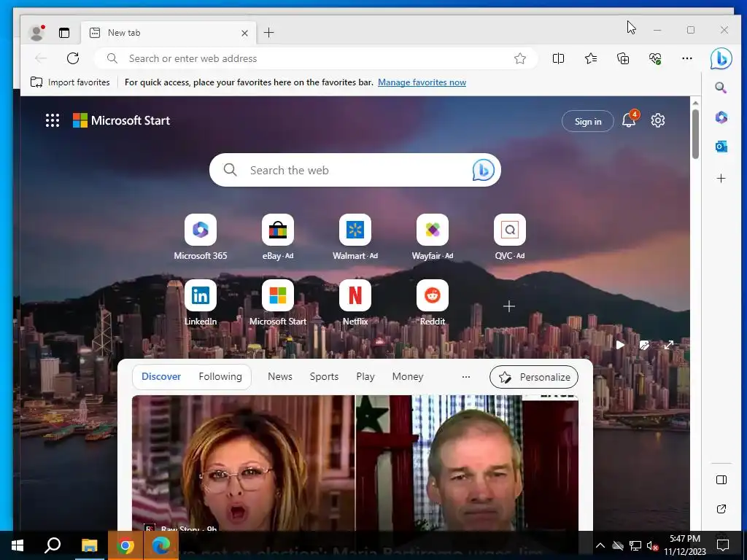Show hidden system tray icons
747x560 pixels.
coord(600,545)
